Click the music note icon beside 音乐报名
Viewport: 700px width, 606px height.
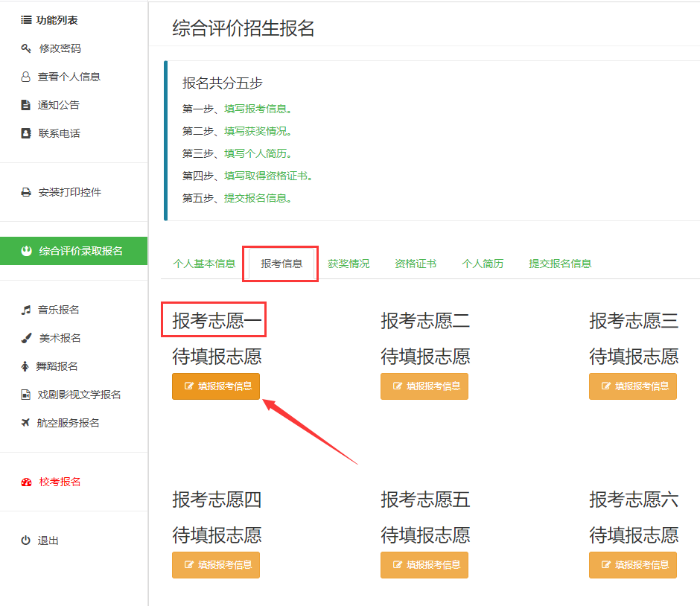26,310
